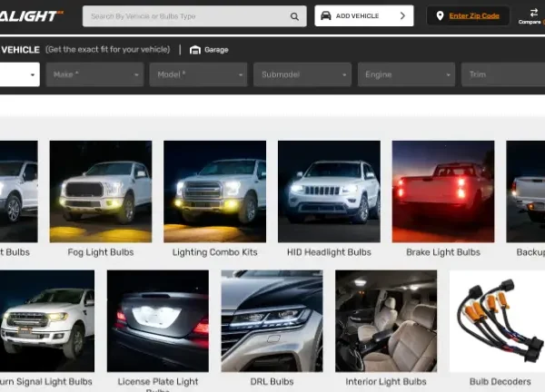Click the location pin icon
The height and width of the screenshot is (392, 545).
[x=440, y=15]
